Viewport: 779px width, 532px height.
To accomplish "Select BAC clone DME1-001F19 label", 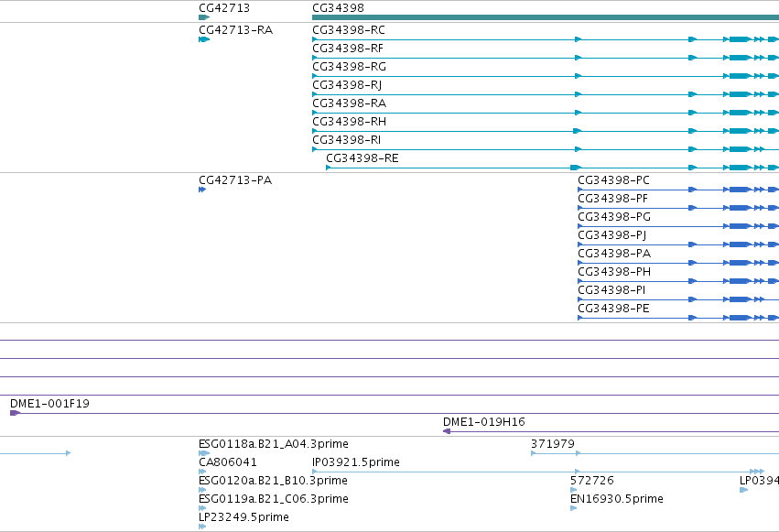I will click(x=49, y=404).
